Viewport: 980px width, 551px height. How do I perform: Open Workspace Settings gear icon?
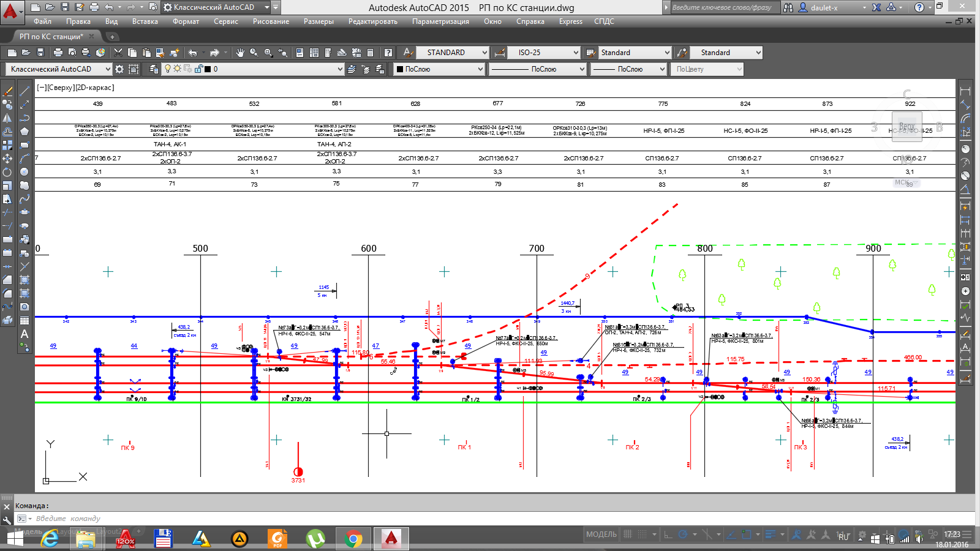coord(119,69)
